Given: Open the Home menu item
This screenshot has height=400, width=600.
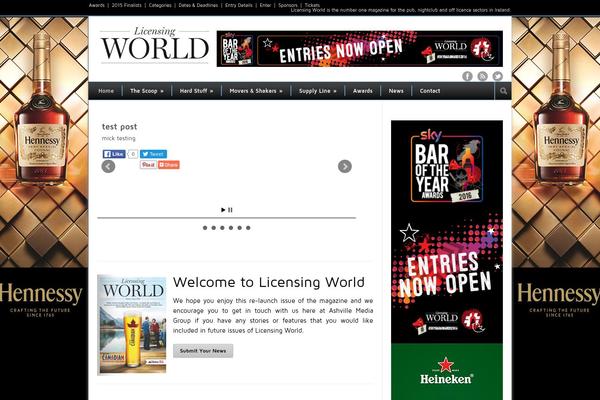Looking at the screenshot, I should [106, 91].
